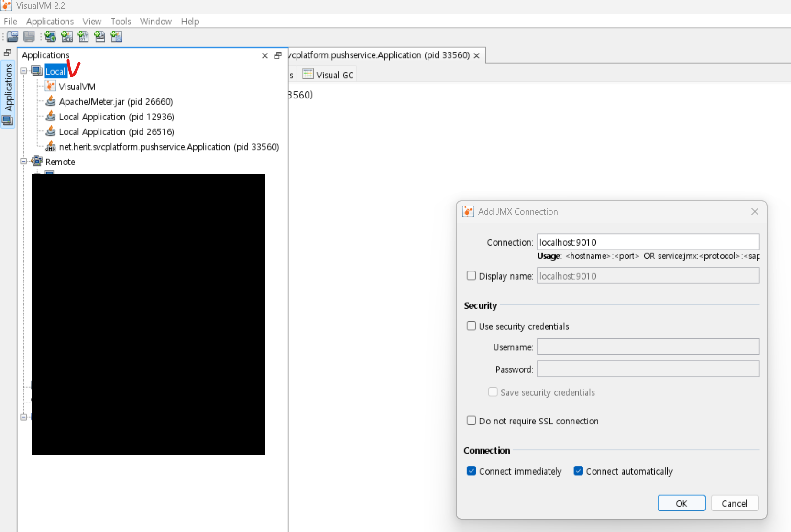The height and width of the screenshot is (532, 791).
Task: Click the VisualVM logo in the title bar
Action: [x=6, y=6]
